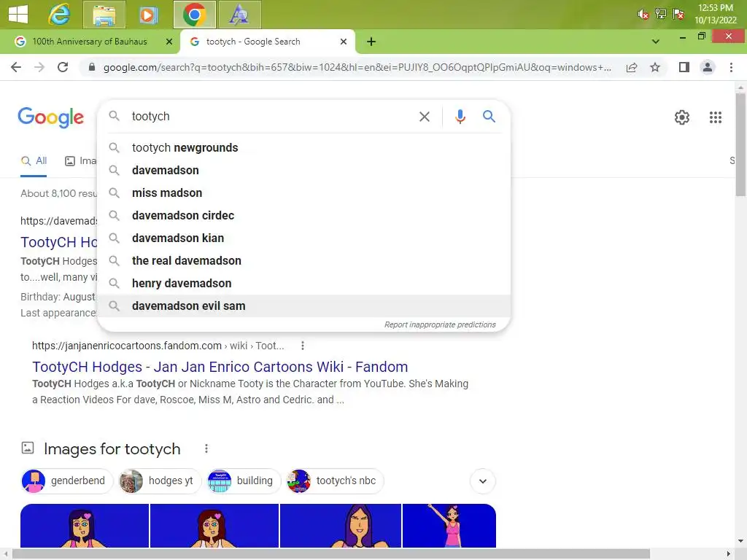Open options for the Fandom result

[303, 346]
